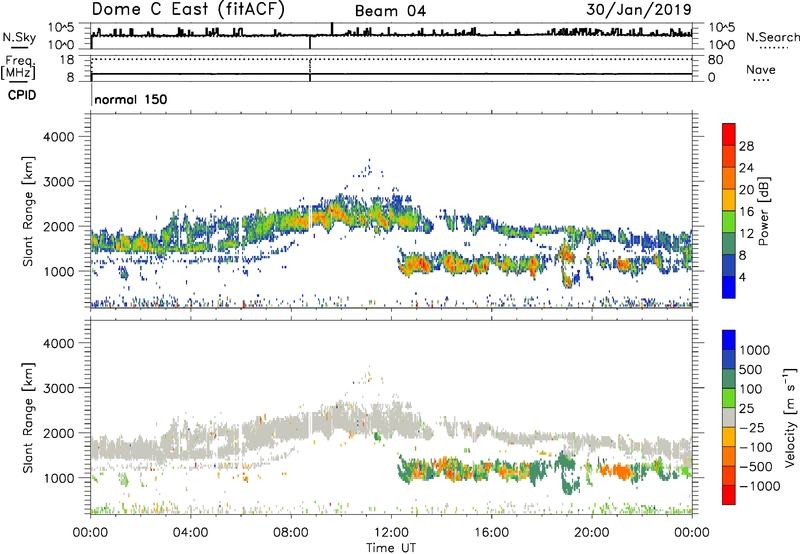
Task: Click the blue top of velocity colorbar
Action: point(729,340)
